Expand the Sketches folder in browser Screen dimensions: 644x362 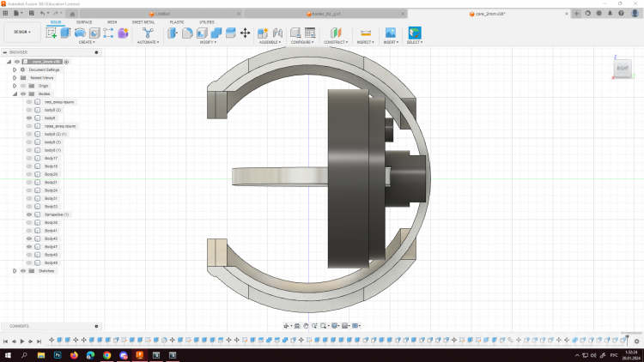click(x=15, y=271)
